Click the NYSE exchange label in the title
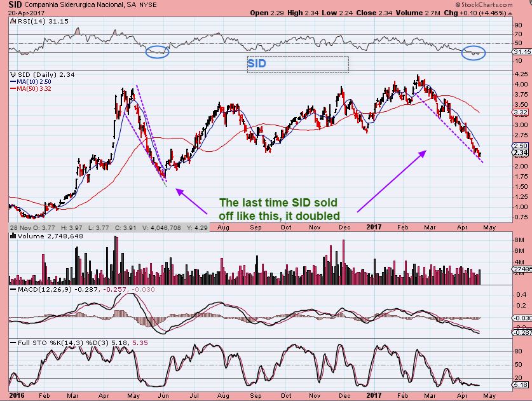Screen dimensions: 532x401 point(148,4)
